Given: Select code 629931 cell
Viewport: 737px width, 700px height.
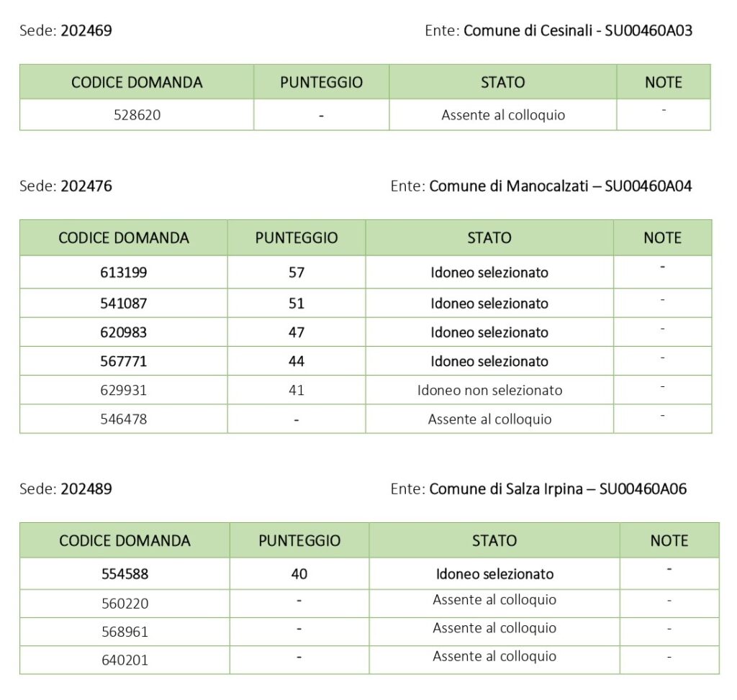Looking at the screenshot, I should (123, 390).
